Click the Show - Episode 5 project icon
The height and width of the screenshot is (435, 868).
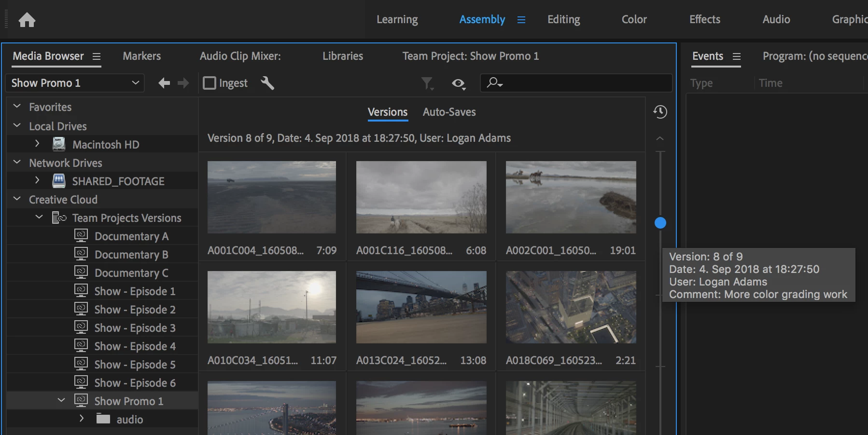[81, 364]
